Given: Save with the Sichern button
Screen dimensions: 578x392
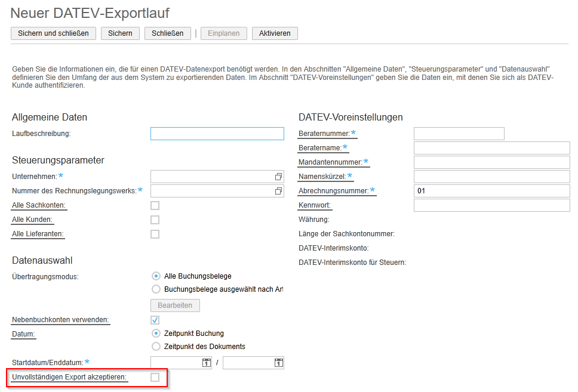Looking at the screenshot, I should (x=120, y=33).
